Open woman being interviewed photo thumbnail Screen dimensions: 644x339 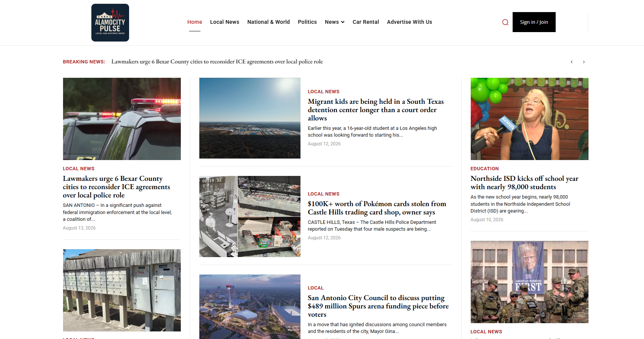[x=529, y=119]
